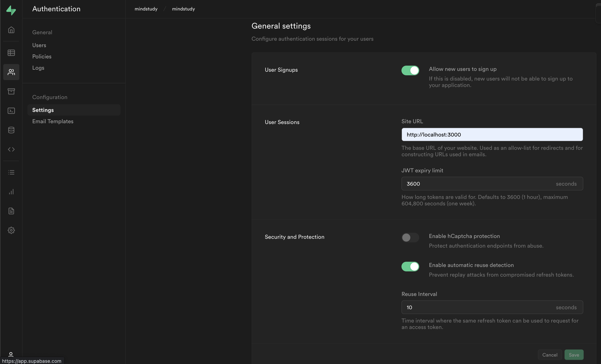The width and height of the screenshot is (601, 364).
Task: Click the Security and Protection label
Action: point(294,237)
